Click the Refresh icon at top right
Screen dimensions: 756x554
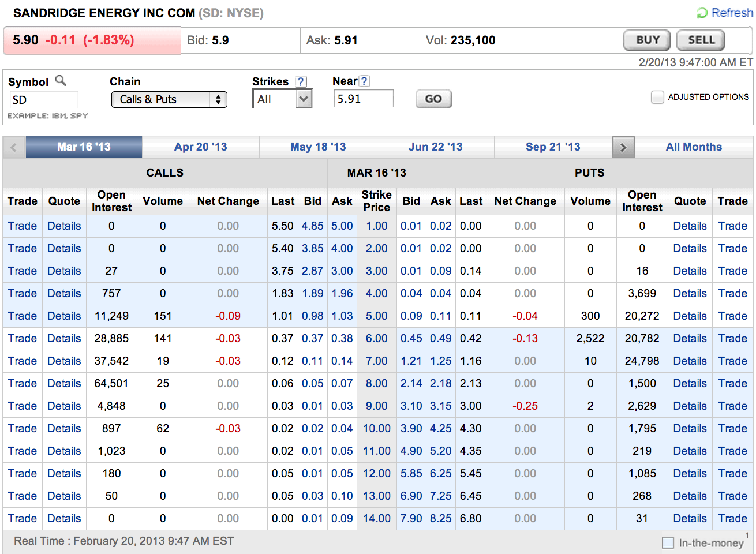click(x=702, y=13)
